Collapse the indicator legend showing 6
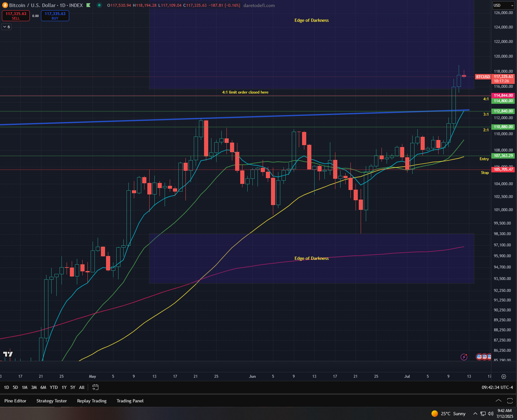The width and height of the screenshot is (517, 420). pyautogui.click(x=6, y=27)
